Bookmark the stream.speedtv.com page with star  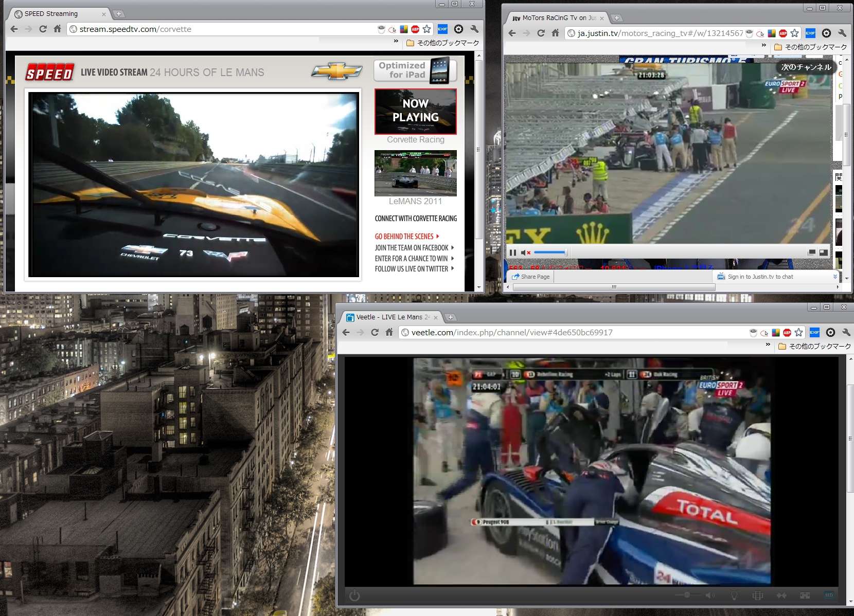coord(426,29)
